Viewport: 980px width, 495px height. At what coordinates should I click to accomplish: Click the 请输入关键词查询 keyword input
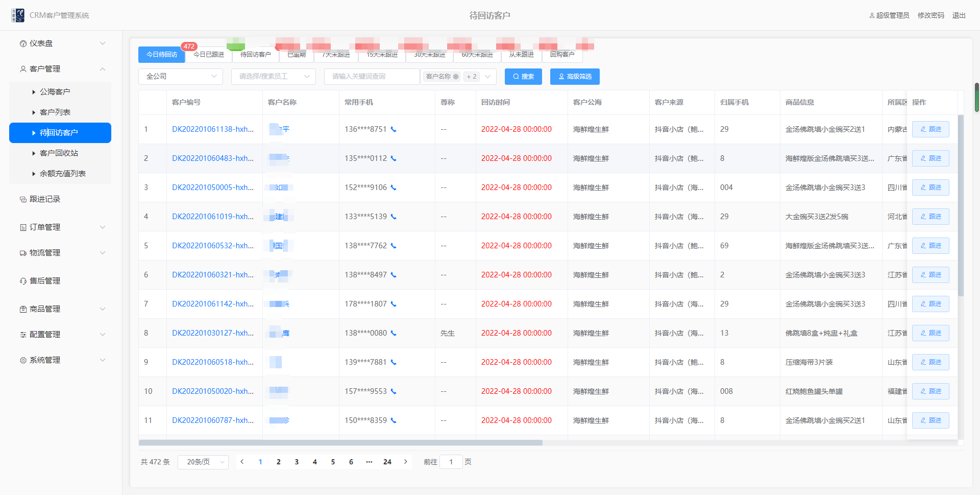[x=372, y=77]
